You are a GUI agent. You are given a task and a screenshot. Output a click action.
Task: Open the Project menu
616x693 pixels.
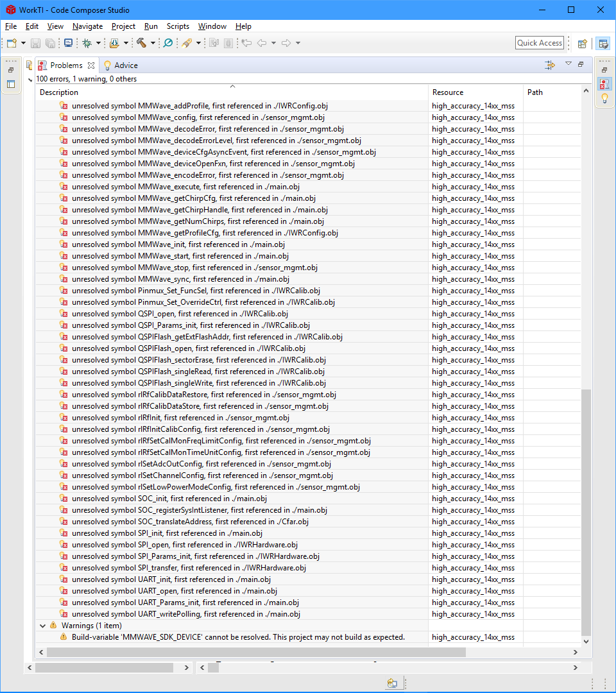[x=123, y=26]
